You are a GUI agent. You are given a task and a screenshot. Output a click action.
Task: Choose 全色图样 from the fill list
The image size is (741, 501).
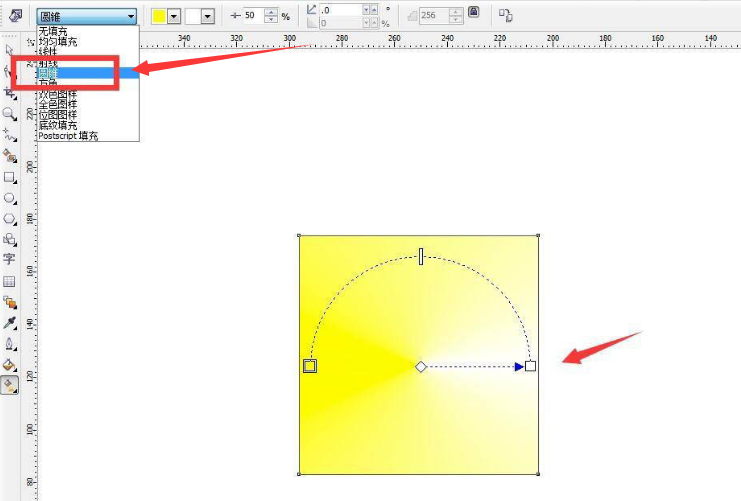pos(58,104)
